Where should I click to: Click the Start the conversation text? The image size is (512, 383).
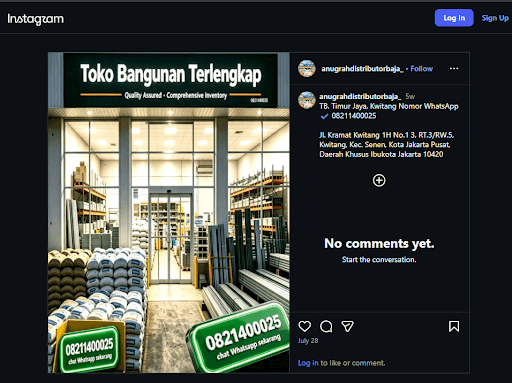[x=379, y=260]
